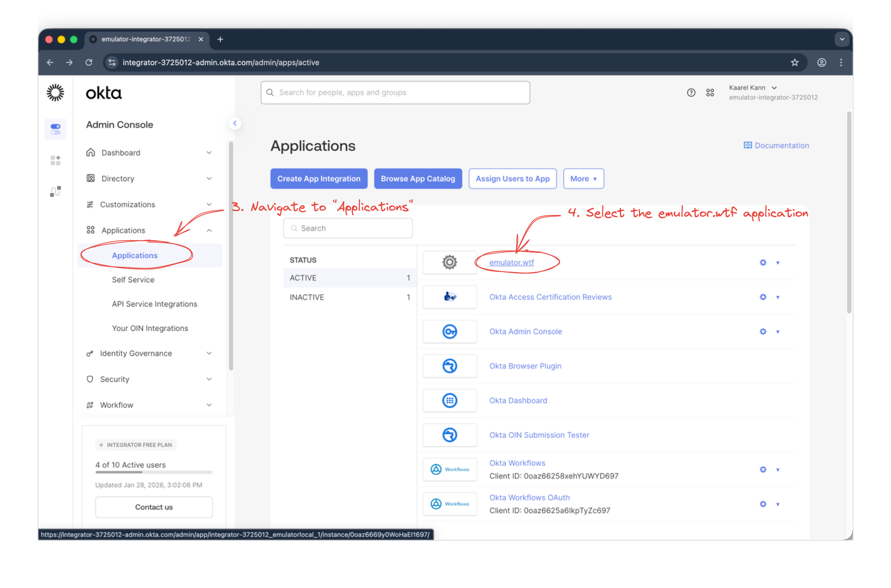Viewport: 891px width, 588px height.
Task: Open the app switcher grid icon
Action: [x=710, y=92]
